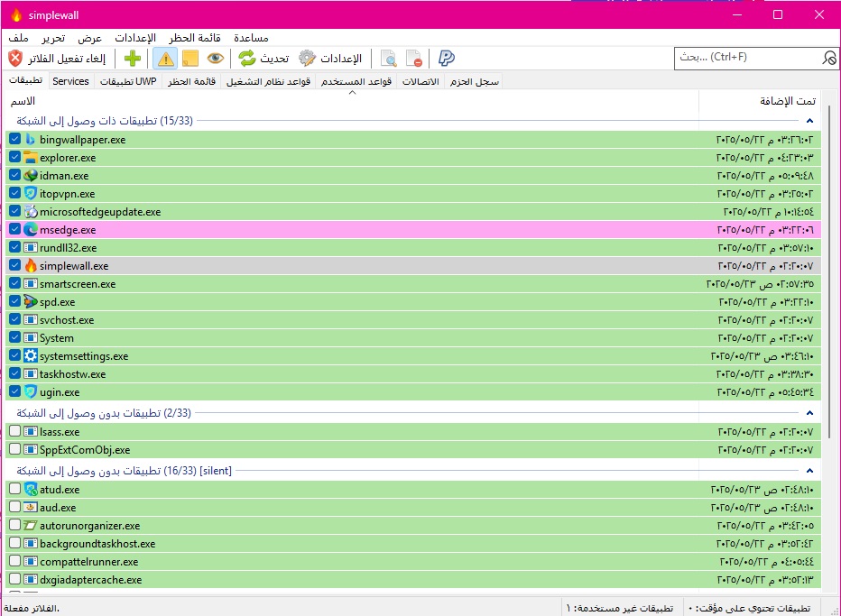Uncheck the explorer.exe checkbox

15,157
